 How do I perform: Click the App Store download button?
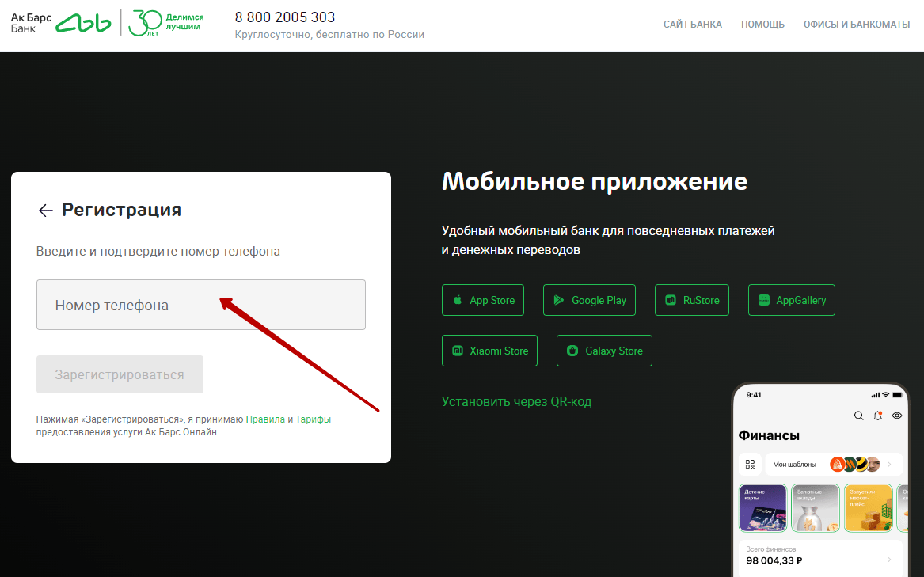pyautogui.click(x=483, y=300)
